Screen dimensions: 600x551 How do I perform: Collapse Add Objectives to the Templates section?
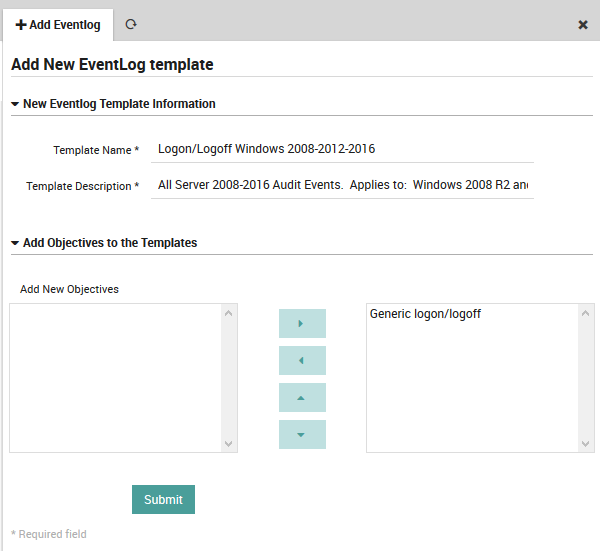coord(16,243)
